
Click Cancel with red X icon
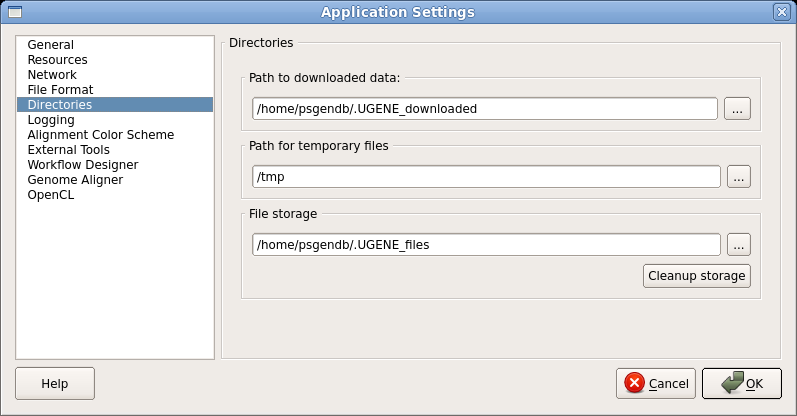[656, 383]
